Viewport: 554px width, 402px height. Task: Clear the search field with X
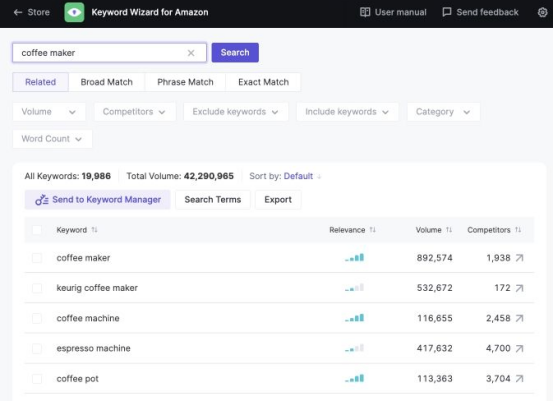click(191, 53)
